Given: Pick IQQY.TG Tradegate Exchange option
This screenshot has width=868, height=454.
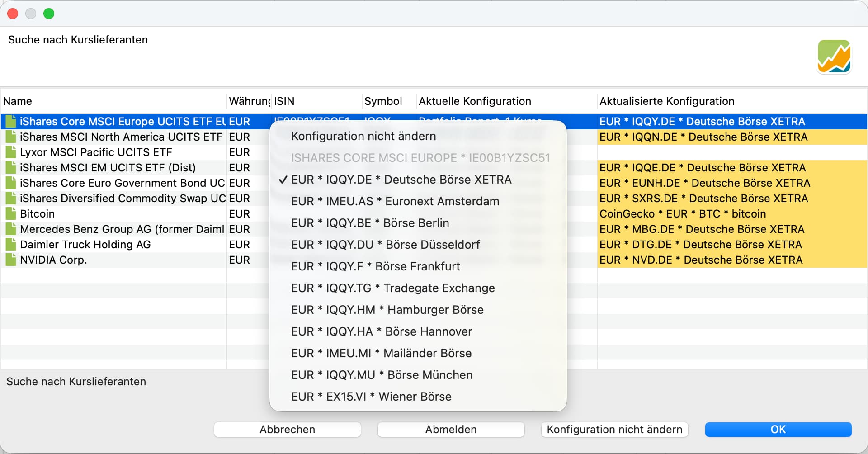Looking at the screenshot, I should coord(392,288).
